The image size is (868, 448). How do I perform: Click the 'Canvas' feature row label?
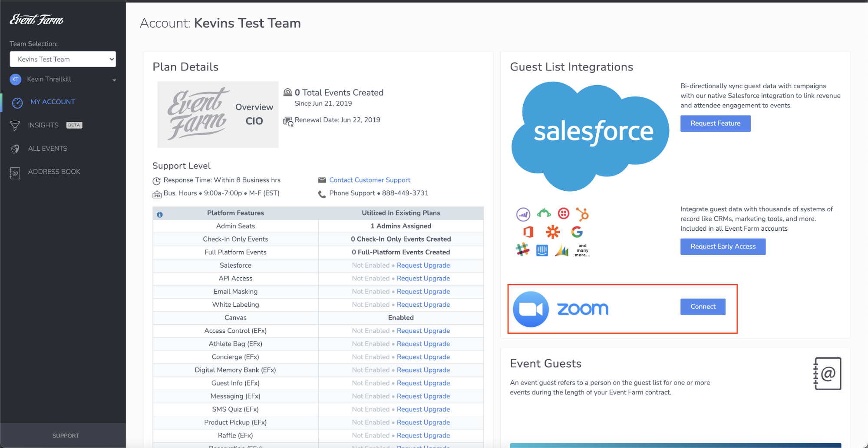[235, 318]
